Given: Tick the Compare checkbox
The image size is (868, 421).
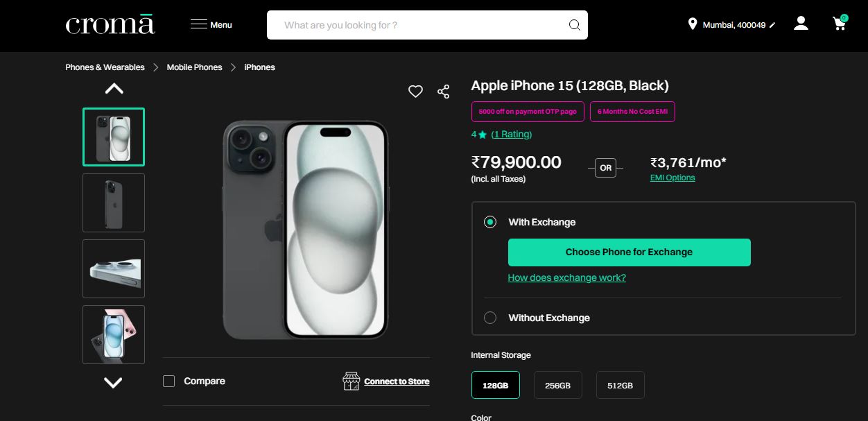Looking at the screenshot, I should click(168, 381).
